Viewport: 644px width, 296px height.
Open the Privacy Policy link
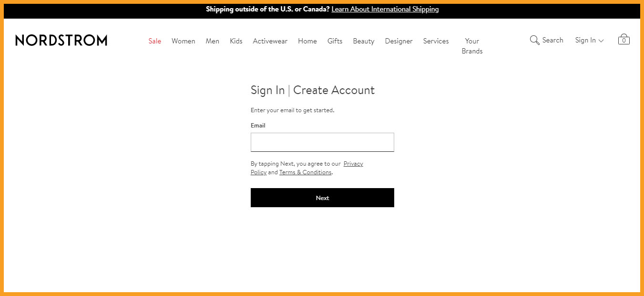pyautogui.click(x=353, y=164)
